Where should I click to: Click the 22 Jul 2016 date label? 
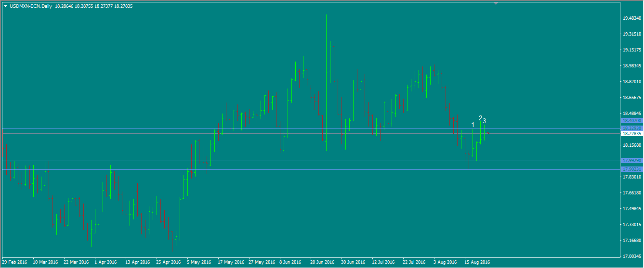click(414, 263)
